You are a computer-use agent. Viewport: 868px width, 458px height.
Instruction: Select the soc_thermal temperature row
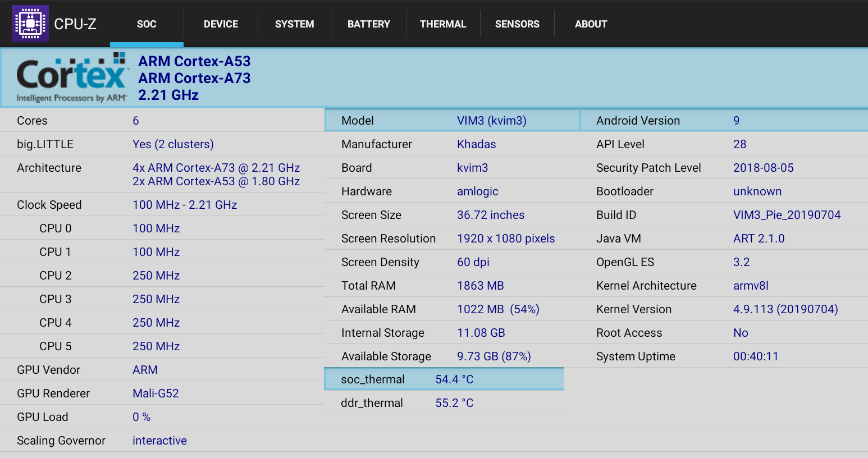tap(444, 379)
